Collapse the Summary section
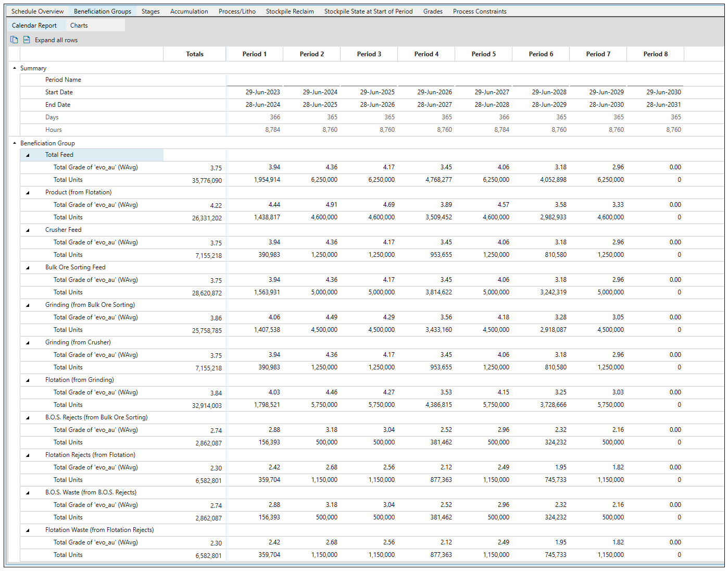Screen dimensions: 728x571 [15, 68]
